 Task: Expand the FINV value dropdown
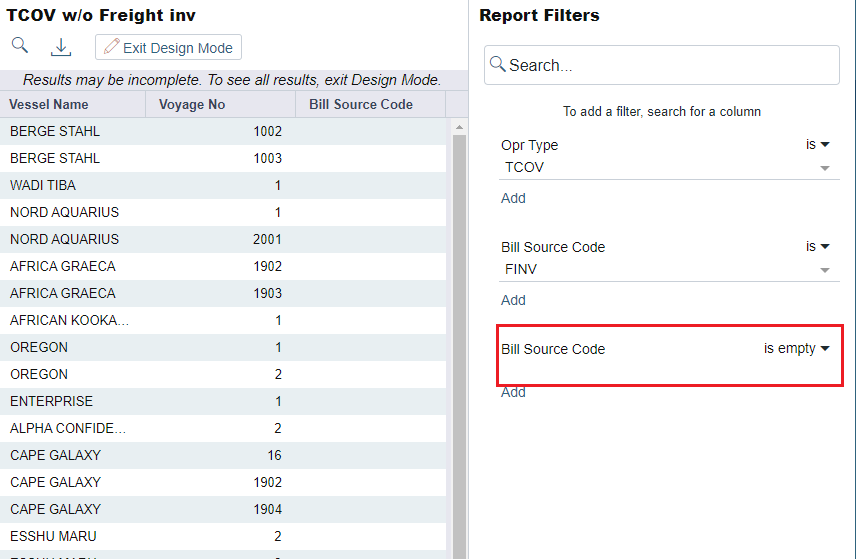825,270
